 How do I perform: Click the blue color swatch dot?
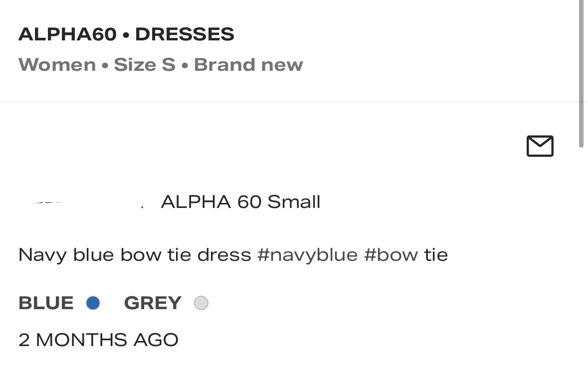pyautogui.click(x=93, y=303)
